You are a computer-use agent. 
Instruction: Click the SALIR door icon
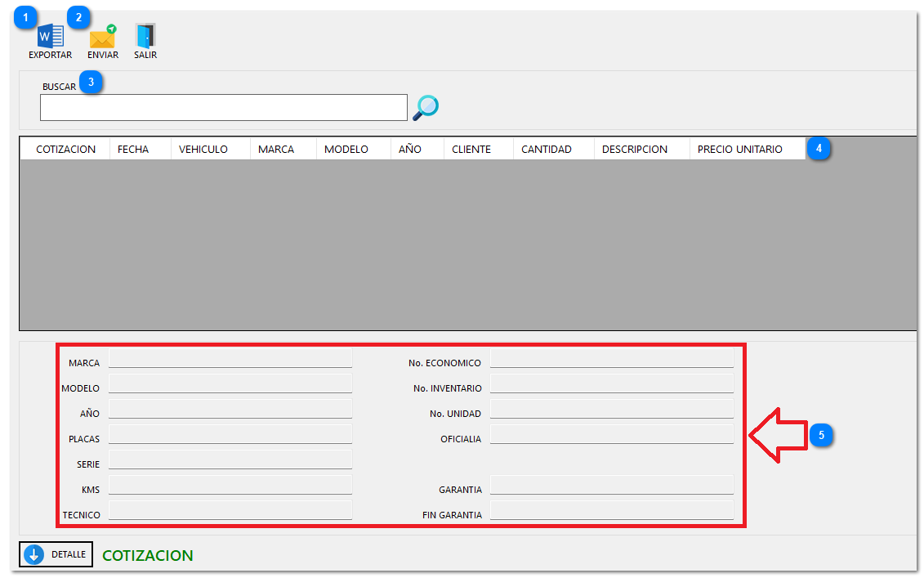click(145, 37)
